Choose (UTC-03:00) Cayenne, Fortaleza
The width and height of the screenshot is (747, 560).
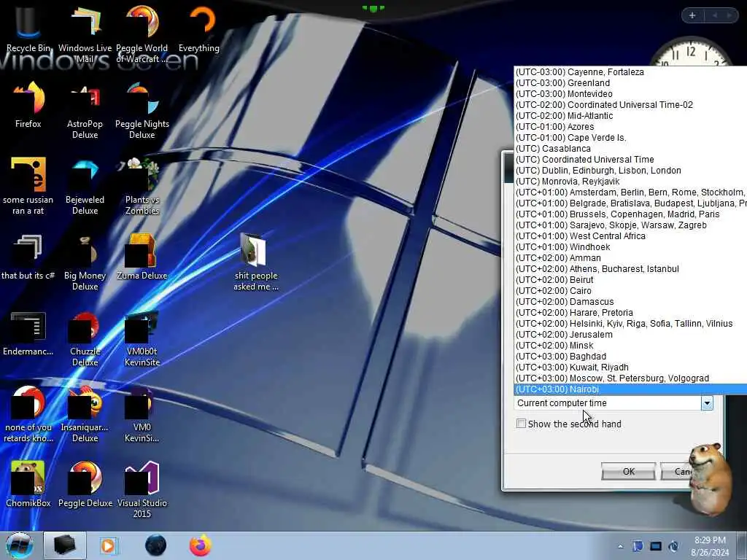[x=631, y=72]
